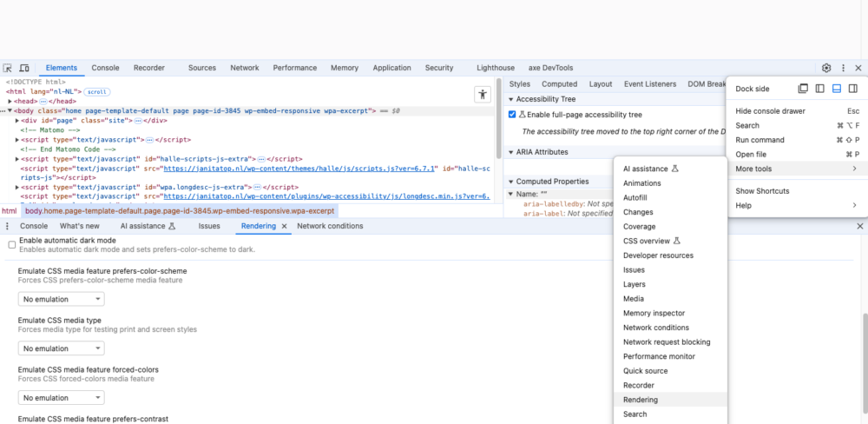
Task: Select the body element row in DOM tree
Action: (x=247, y=111)
